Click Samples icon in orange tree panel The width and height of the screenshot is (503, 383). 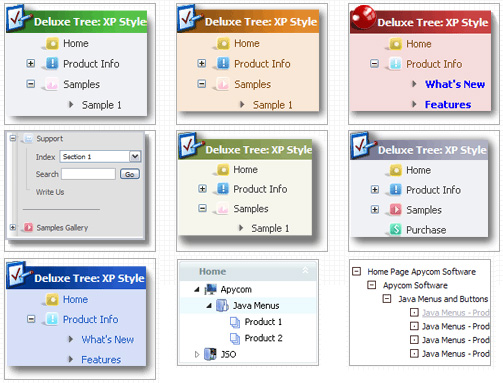click(223, 84)
